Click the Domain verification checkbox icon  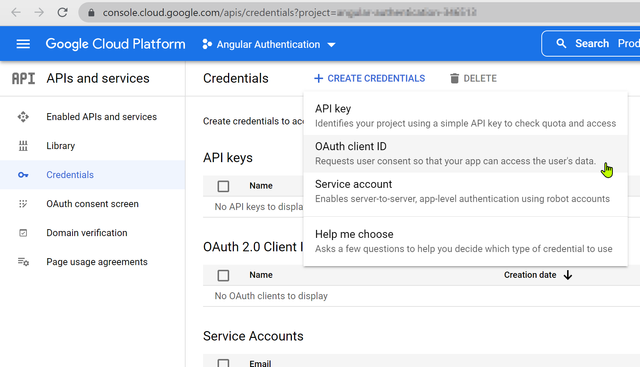click(x=23, y=233)
